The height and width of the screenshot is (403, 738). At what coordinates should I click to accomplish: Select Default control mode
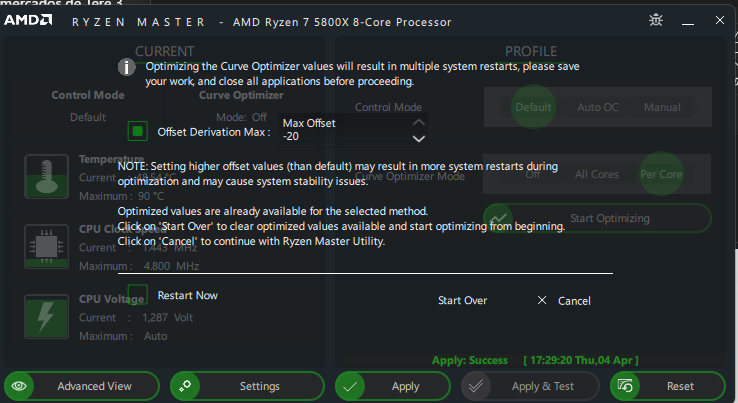coord(533,107)
